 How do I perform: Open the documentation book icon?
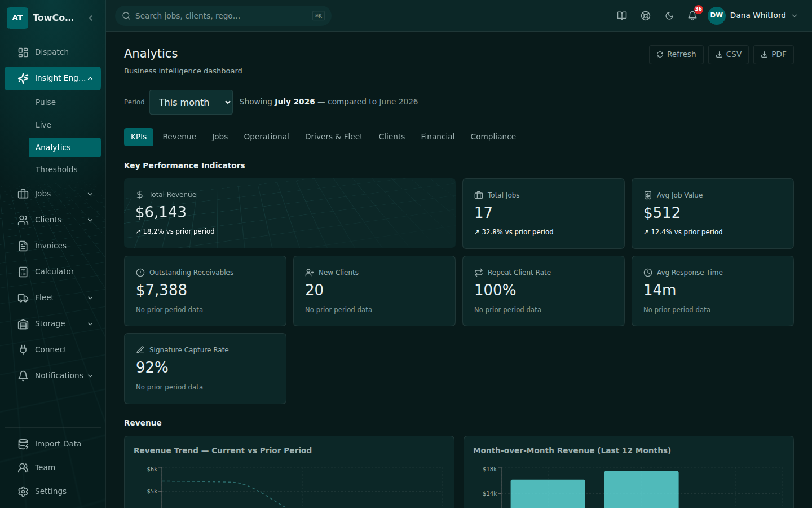pos(622,16)
